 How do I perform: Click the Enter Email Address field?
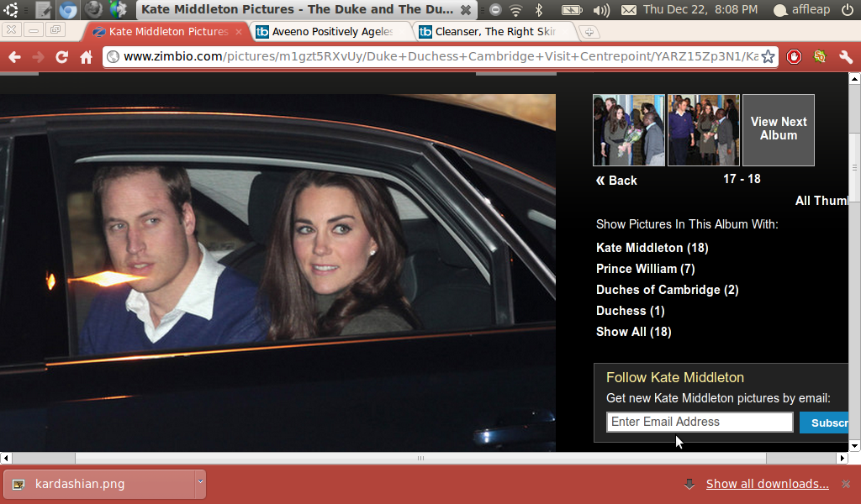[x=700, y=422]
